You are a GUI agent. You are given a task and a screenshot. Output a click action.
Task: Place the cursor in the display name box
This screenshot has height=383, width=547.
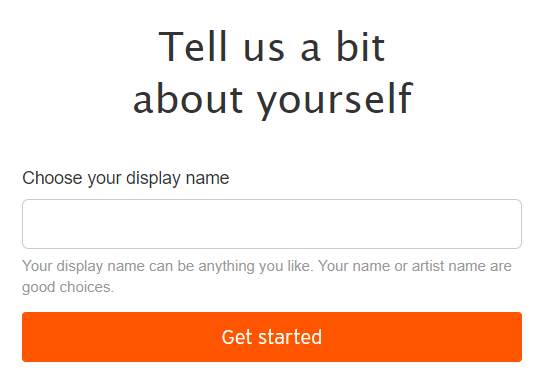272,224
